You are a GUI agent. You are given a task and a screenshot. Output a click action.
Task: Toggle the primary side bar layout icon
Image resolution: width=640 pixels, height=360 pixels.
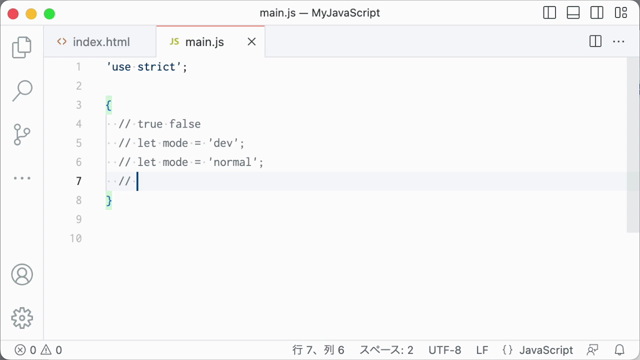[x=549, y=13]
